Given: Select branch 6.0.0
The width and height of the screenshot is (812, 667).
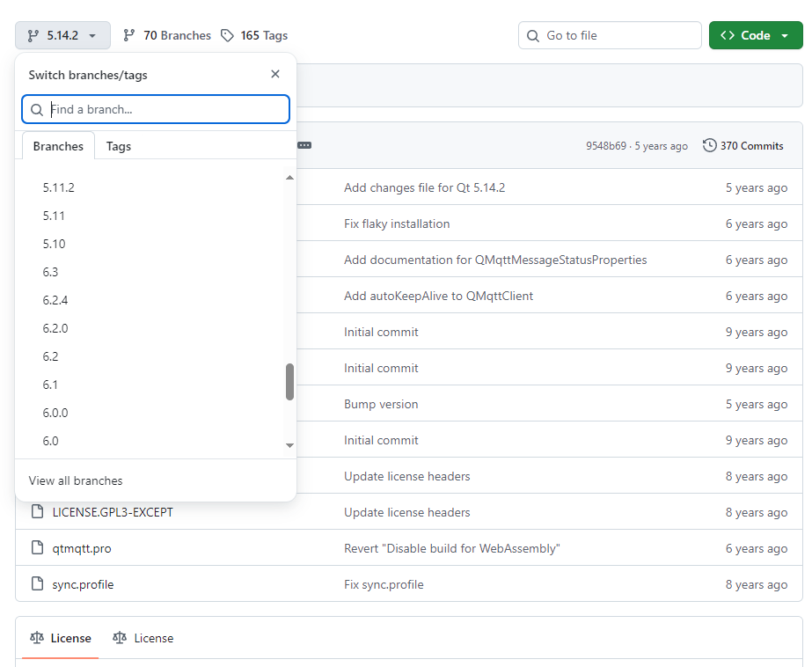Looking at the screenshot, I should [x=55, y=413].
